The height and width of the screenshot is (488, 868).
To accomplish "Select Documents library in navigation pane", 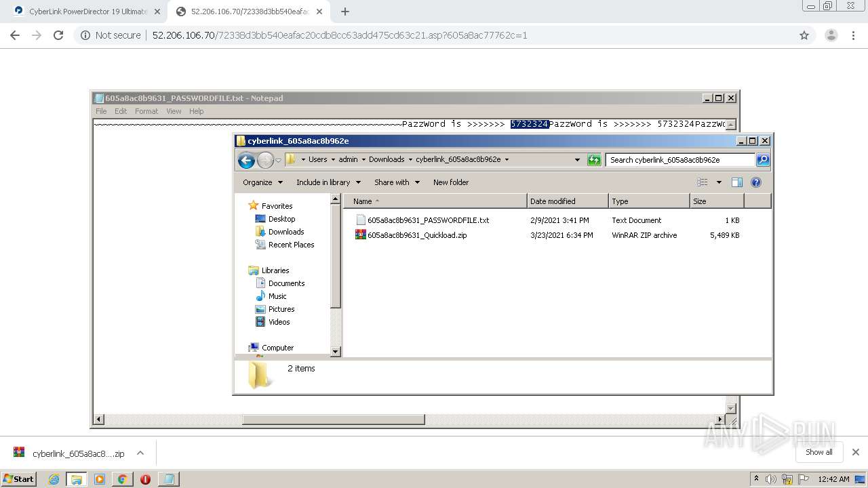I will (280, 283).
